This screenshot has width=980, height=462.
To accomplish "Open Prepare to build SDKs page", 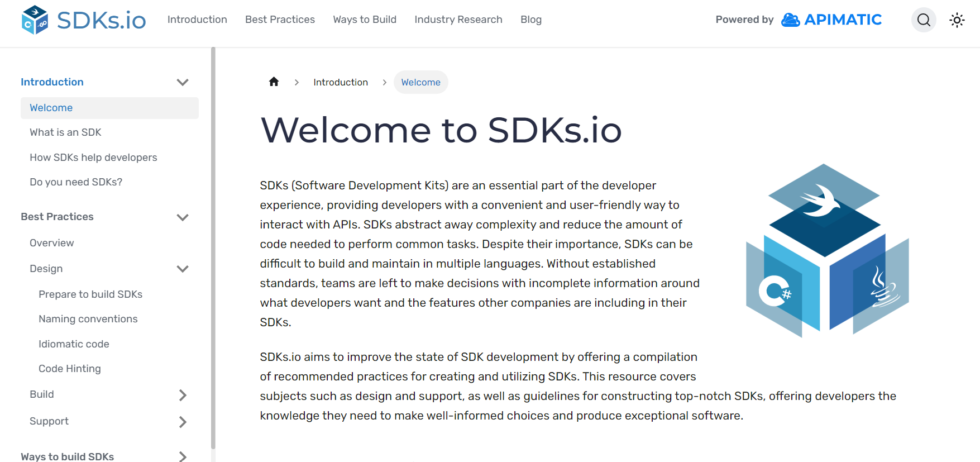I will pyautogui.click(x=90, y=294).
